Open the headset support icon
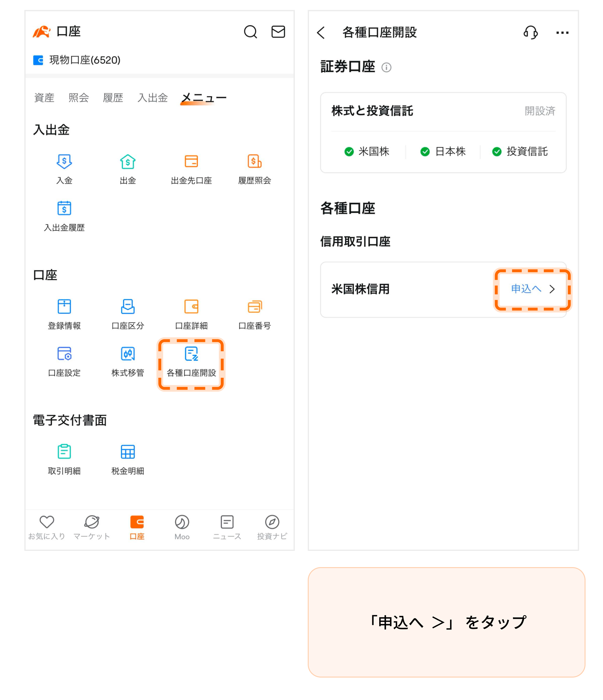The width and height of the screenshot is (603, 700). coord(531,33)
